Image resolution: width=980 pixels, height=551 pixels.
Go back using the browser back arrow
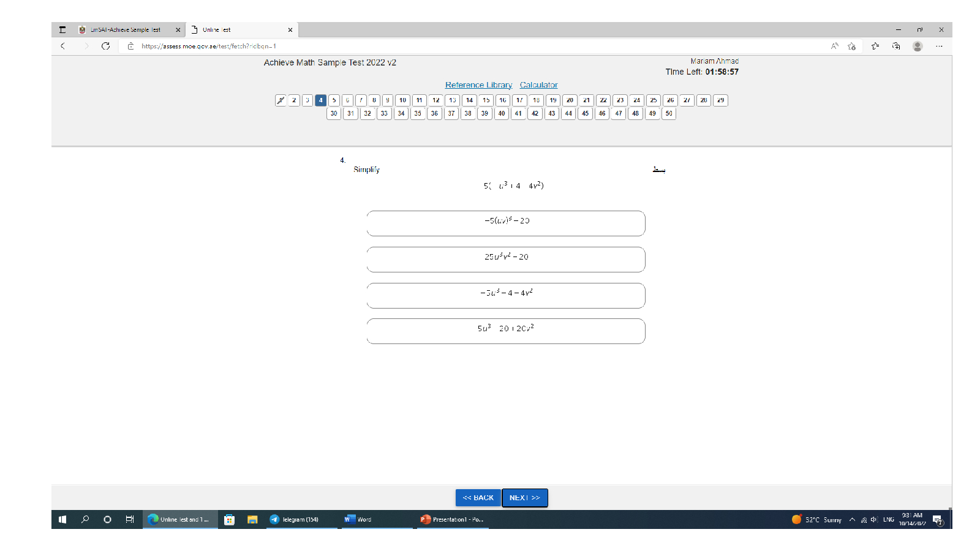pos(62,46)
